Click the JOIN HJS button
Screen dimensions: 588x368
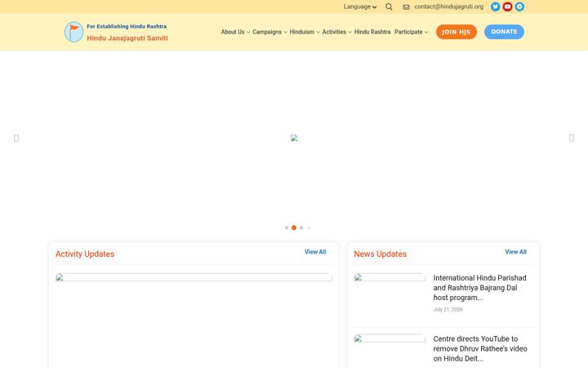point(456,32)
